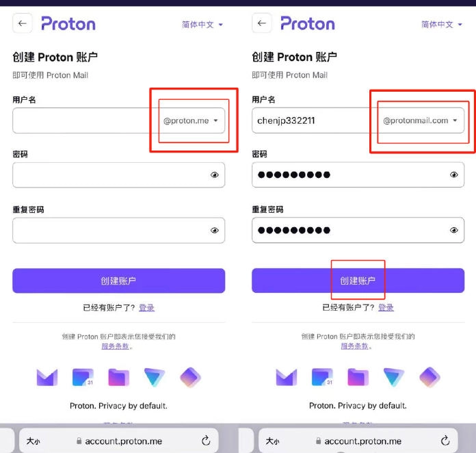Expand the @protonmail.com domain dropdown
Viewport: 476px width, 453px height.
point(420,120)
